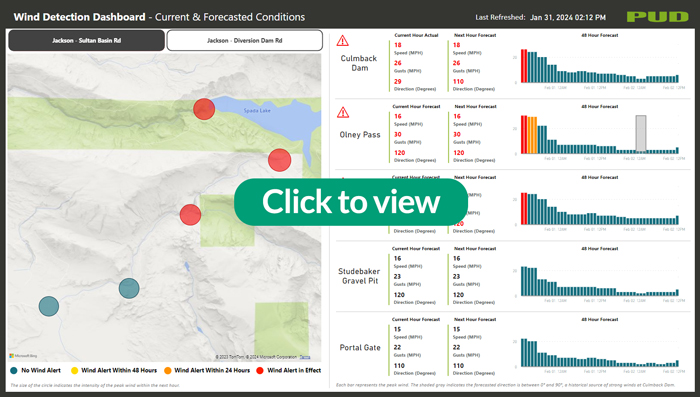Click Culmback Dam next hour direction value 110
The image size is (700, 397).
pyautogui.click(x=458, y=81)
